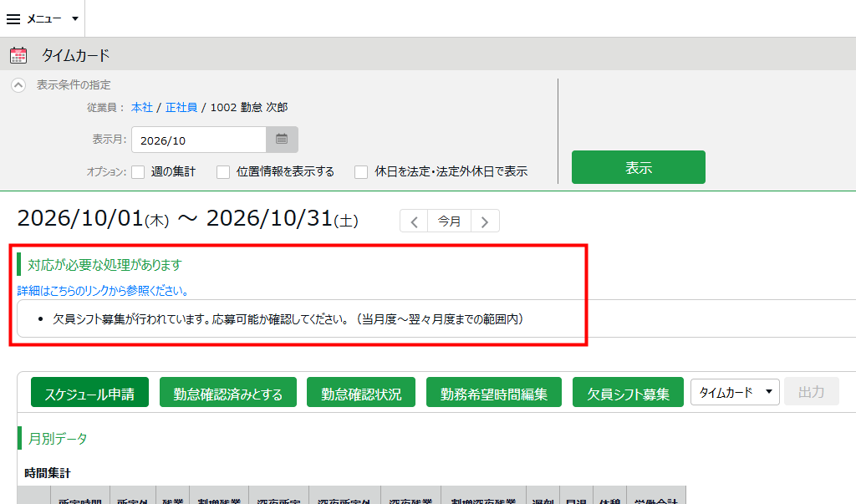Open 勤怠確認状況 button
This screenshot has height=504, width=856.
point(361,392)
